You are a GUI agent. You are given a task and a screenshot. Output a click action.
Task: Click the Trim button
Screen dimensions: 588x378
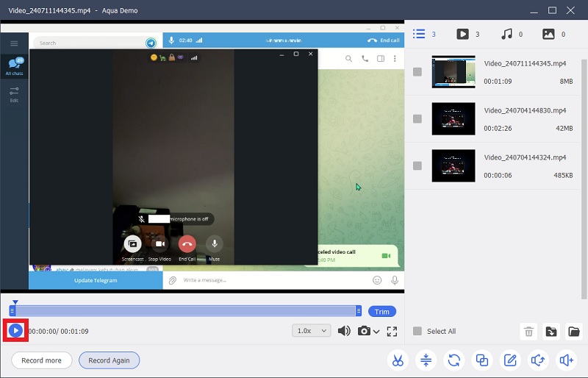pos(381,312)
